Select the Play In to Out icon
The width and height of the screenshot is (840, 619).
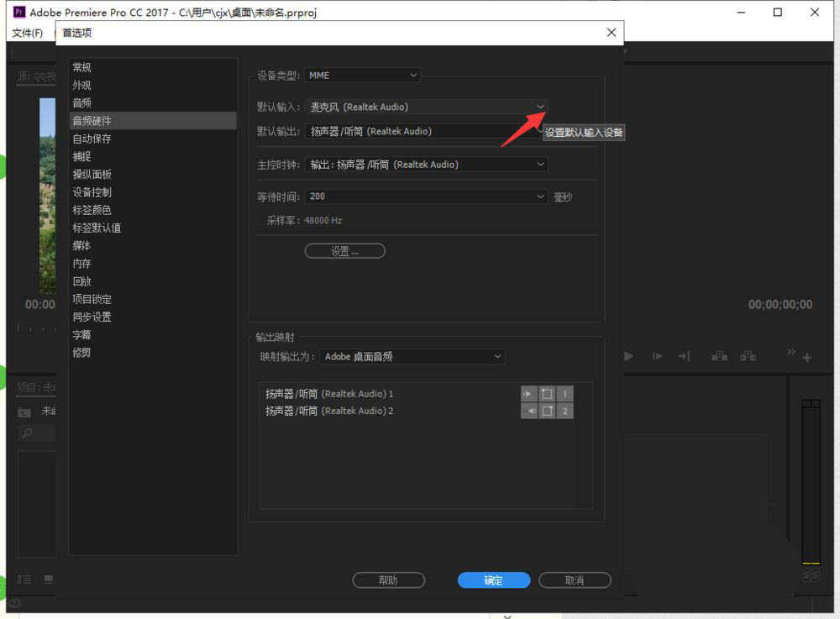[x=657, y=356]
